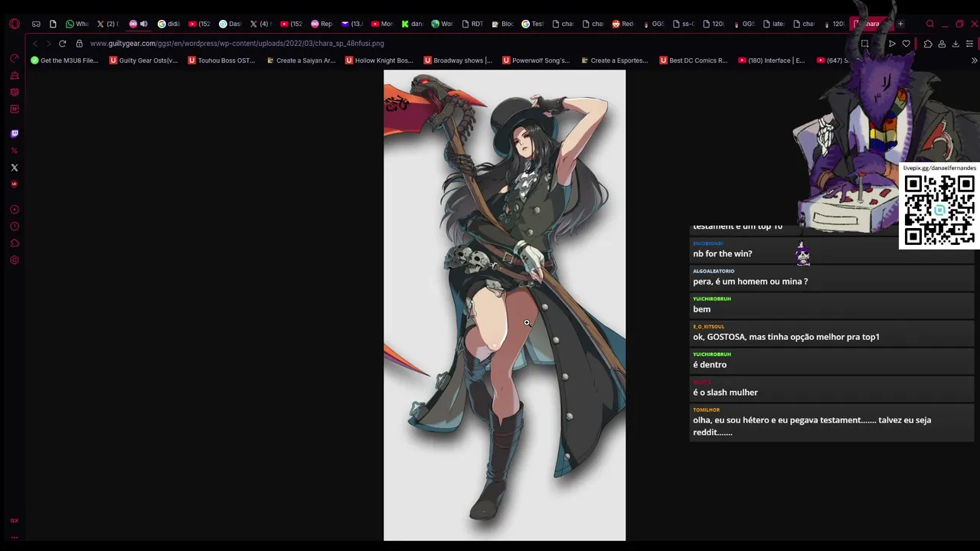The width and height of the screenshot is (980, 551).
Task: Expand hidden bookmarks overflow chevron
Action: click(x=974, y=60)
